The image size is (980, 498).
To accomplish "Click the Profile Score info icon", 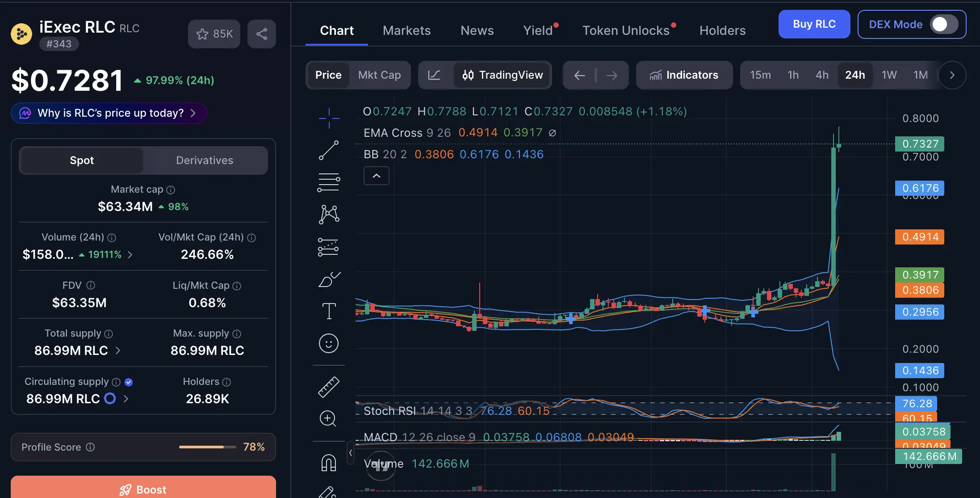I will (90, 447).
